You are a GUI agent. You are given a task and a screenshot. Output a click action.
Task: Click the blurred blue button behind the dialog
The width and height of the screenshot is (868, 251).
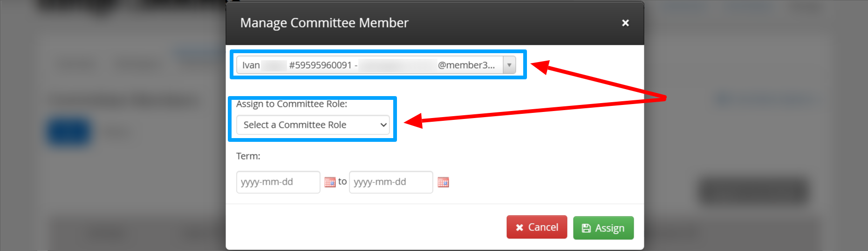click(x=68, y=132)
